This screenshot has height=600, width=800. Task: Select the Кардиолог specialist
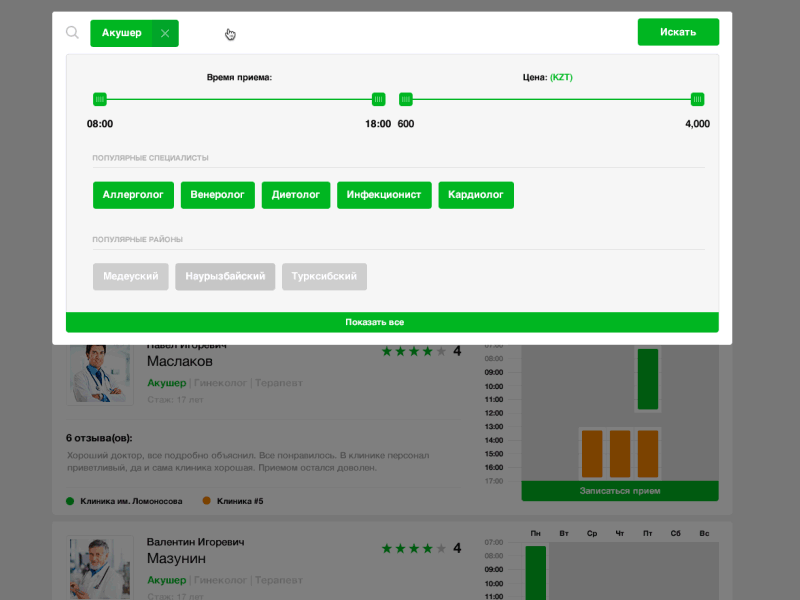pyautogui.click(x=476, y=195)
